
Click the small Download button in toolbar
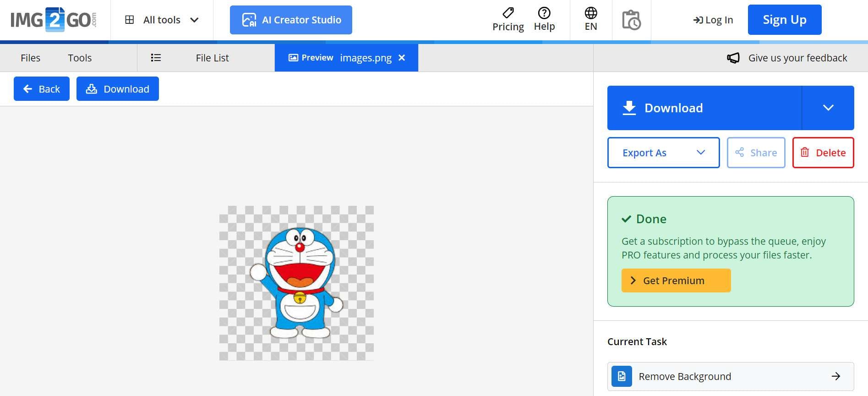point(118,88)
